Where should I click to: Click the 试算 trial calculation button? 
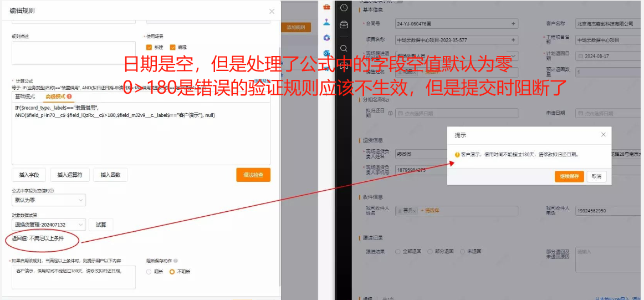pyautogui.click(x=101, y=225)
